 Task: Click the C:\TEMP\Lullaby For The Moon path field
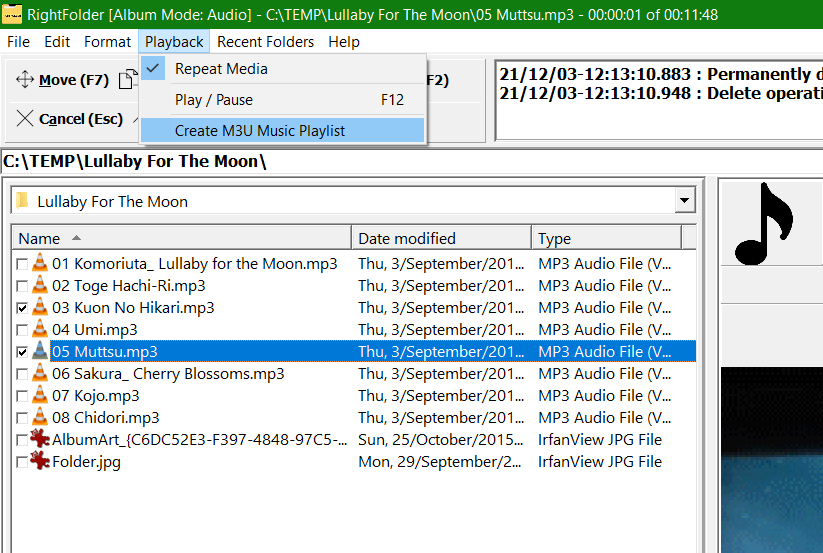[412, 161]
